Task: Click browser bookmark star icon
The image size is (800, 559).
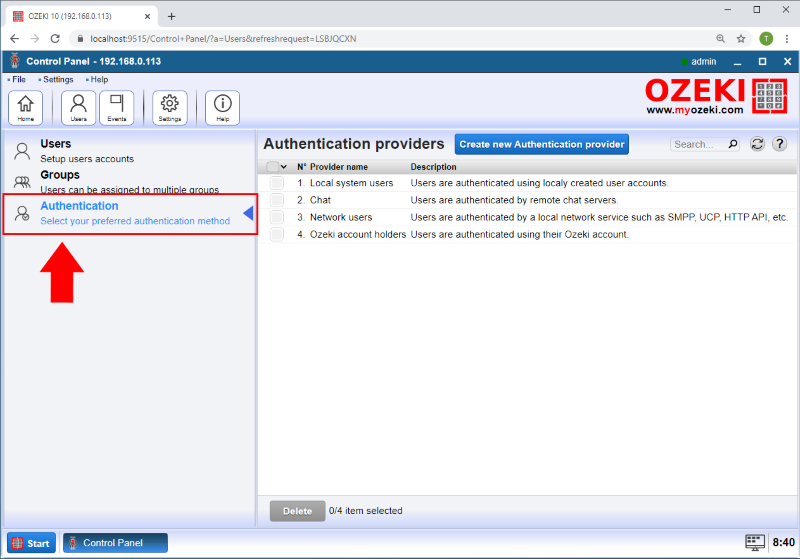Action: (741, 39)
